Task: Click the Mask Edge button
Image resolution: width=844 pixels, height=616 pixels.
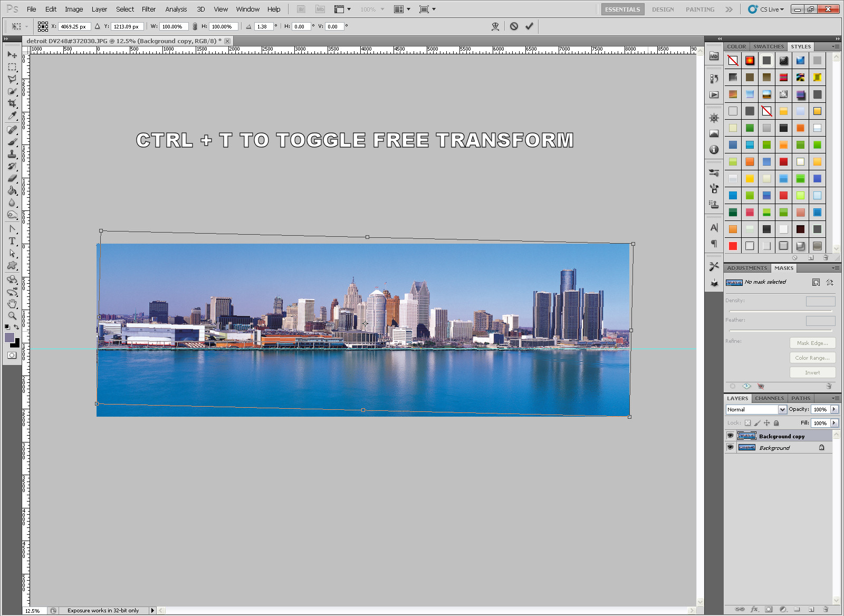Action: pyautogui.click(x=812, y=343)
